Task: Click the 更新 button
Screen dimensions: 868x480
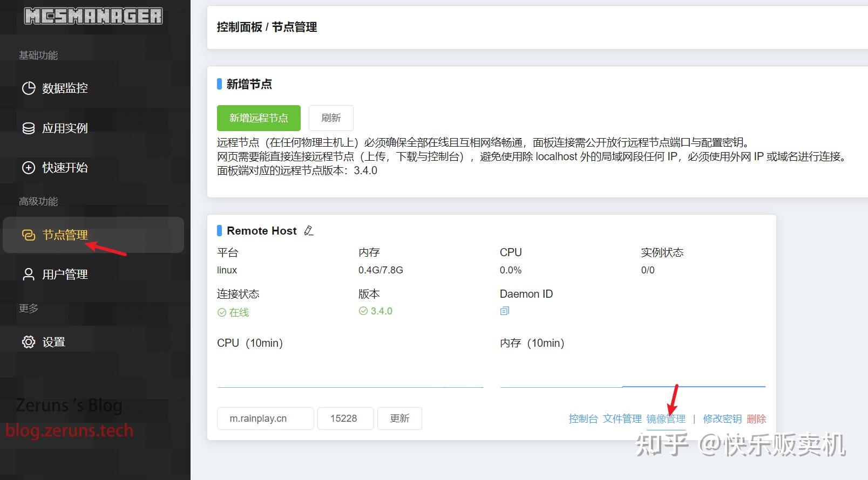Action: (399, 419)
